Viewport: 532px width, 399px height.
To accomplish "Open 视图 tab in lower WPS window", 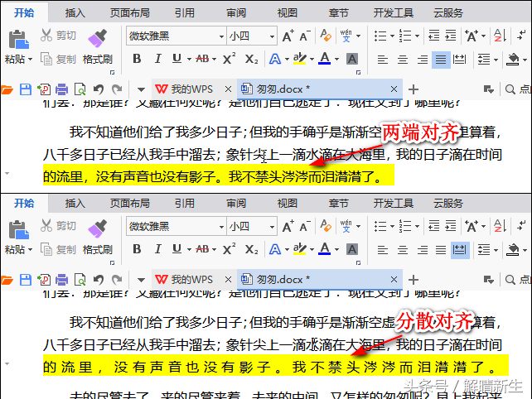I will (x=287, y=203).
